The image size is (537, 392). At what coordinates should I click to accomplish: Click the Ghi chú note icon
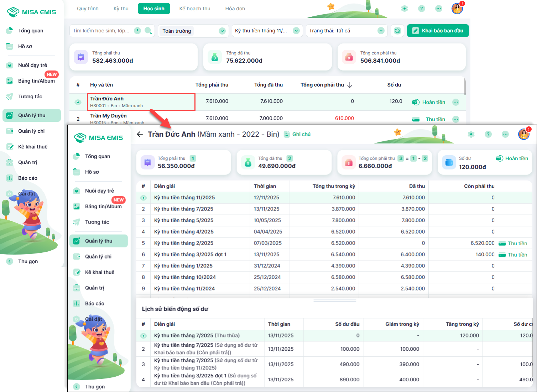287,134
